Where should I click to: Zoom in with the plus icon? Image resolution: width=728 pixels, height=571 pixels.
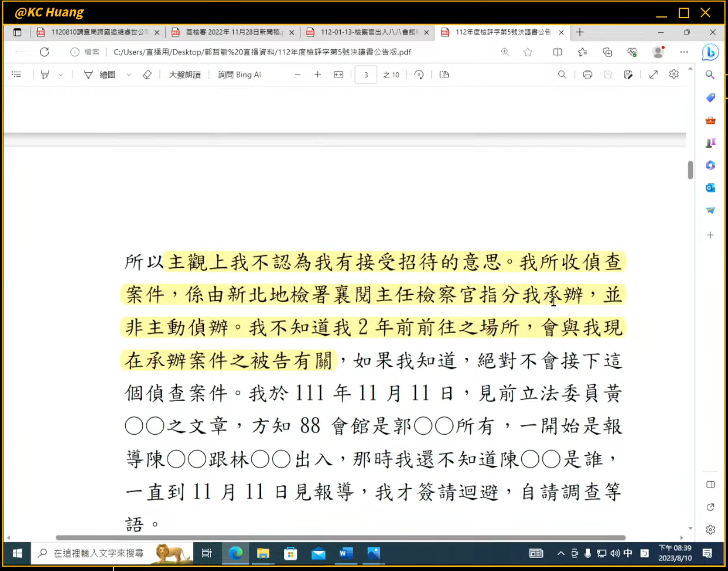click(318, 75)
